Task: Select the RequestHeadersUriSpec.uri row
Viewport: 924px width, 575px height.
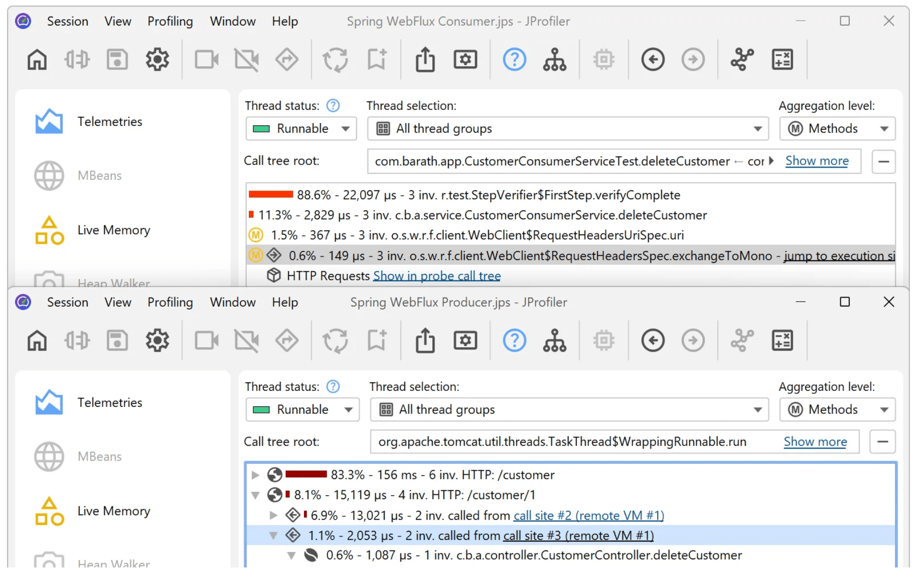Action: (x=571, y=235)
